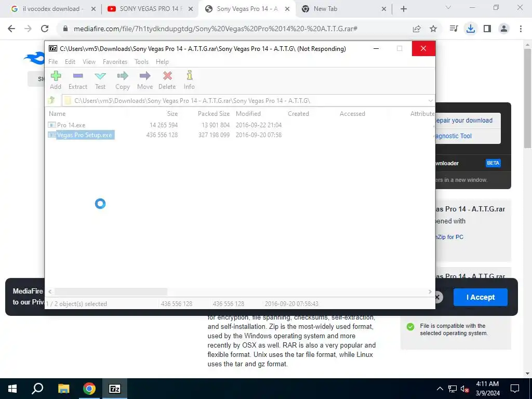The height and width of the screenshot is (399, 532).
Task: Open the Favorites menu
Action: click(115, 62)
